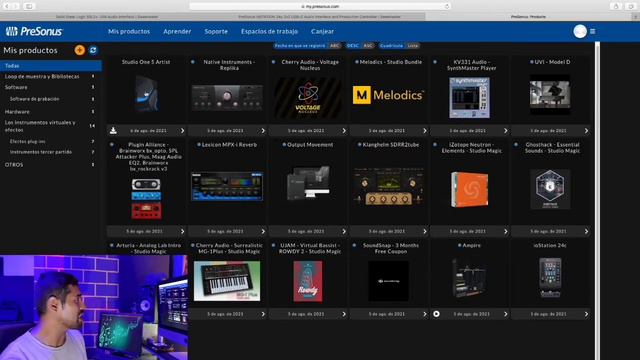Open the SynthMaster Player thumbnail
Image resolution: width=640 pixels, height=360 pixels.
click(469, 98)
